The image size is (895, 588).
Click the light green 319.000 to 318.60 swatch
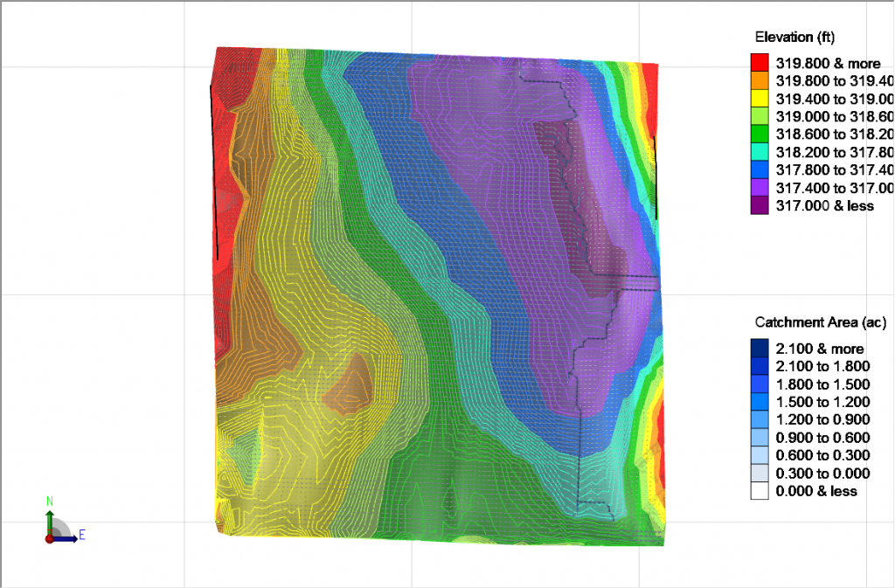760,116
